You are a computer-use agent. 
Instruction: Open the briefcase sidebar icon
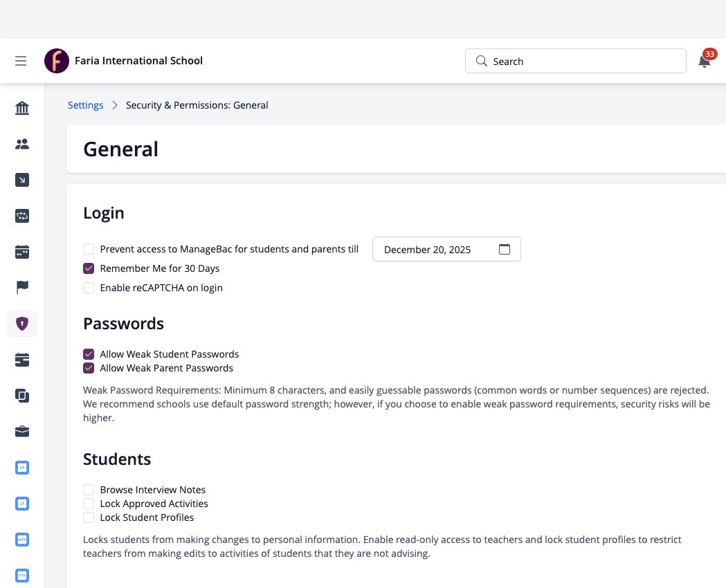point(21,431)
